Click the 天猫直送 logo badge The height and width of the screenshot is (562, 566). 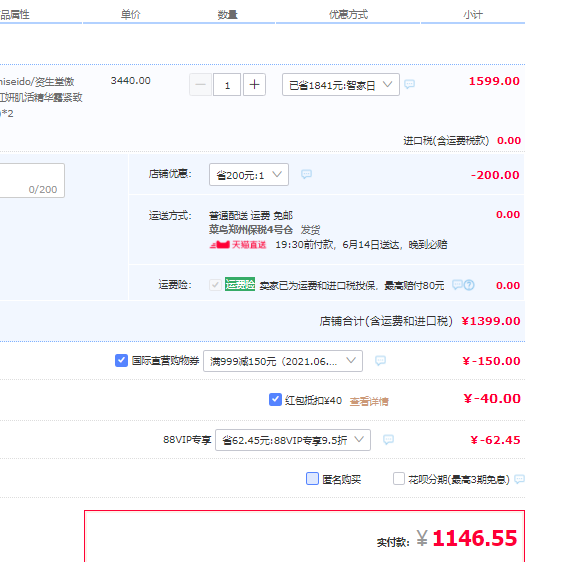(x=238, y=245)
